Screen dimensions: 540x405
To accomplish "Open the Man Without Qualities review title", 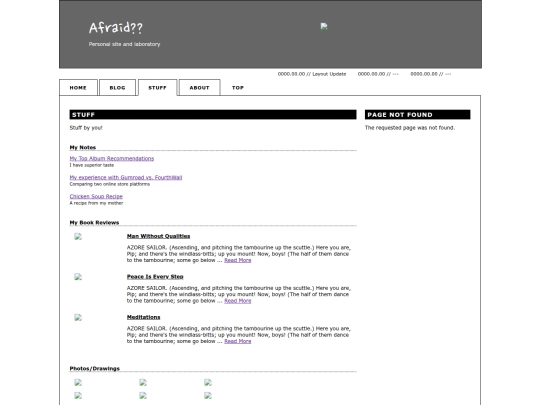I will coord(158,236).
